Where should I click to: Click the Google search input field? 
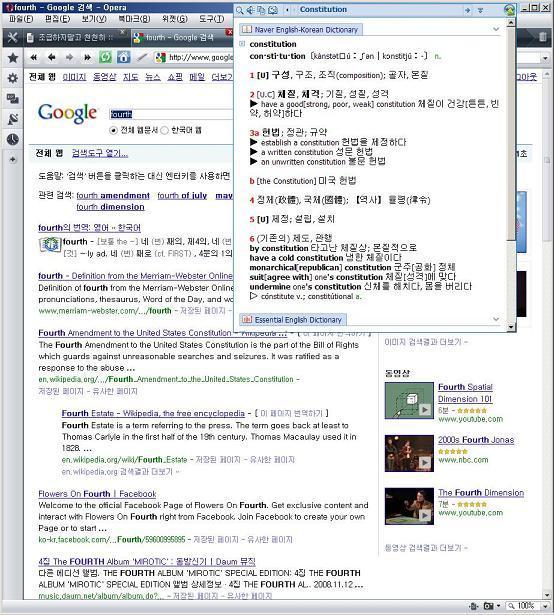pos(171,114)
